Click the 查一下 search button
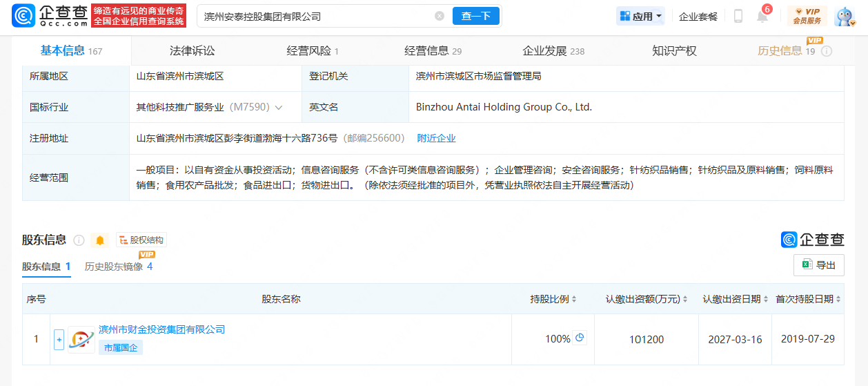 click(475, 16)
